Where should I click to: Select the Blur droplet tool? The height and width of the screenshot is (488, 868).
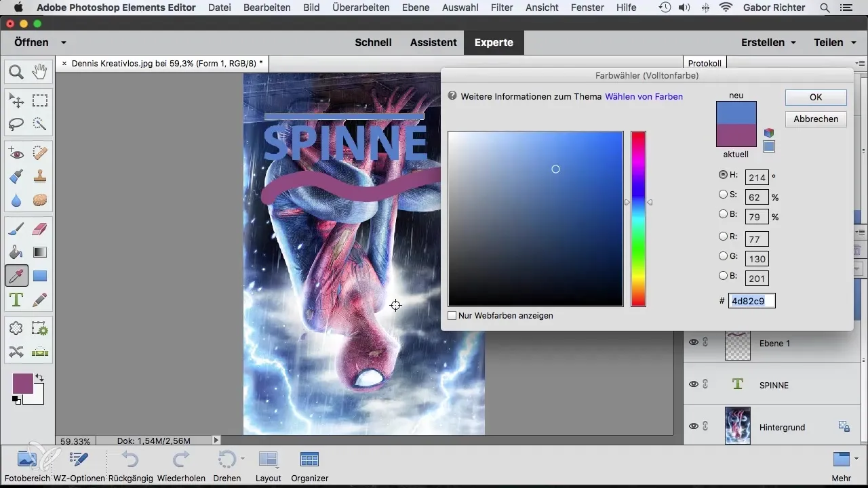tap(16, 200)
